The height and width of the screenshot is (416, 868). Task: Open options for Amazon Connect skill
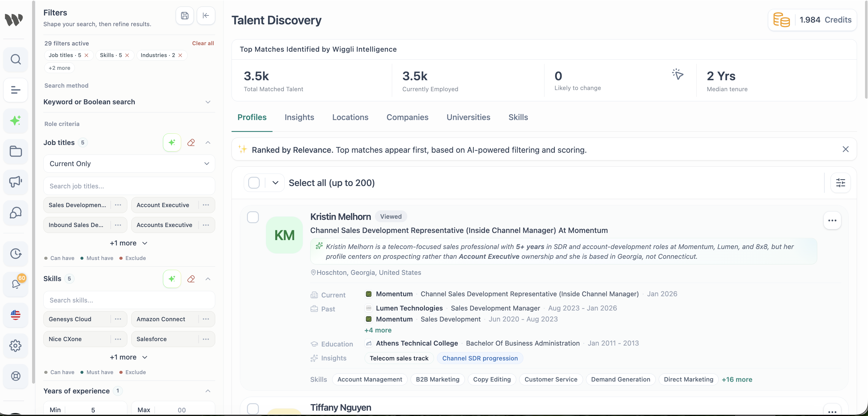pyautogui.click(x=206, y=319)
